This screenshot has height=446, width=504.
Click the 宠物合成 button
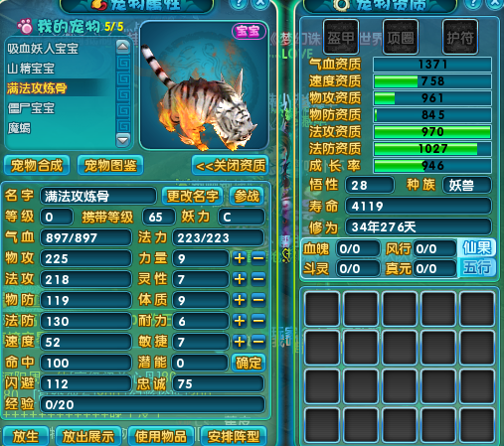pyautogui.click(x=37, y=165)
